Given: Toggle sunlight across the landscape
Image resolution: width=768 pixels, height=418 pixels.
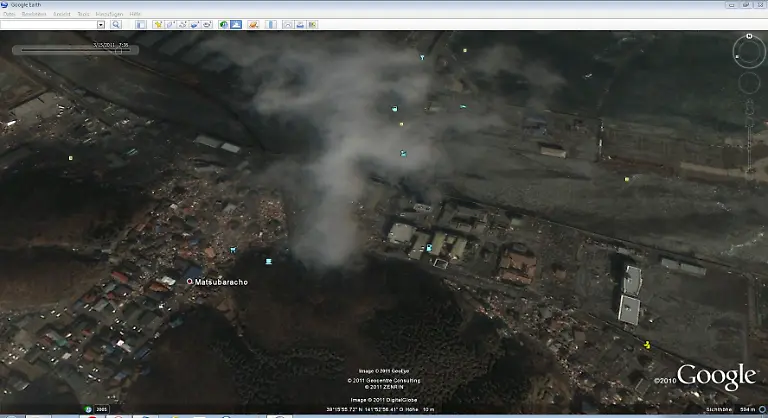Looking at the screenshot, I should click(x=236, y=24).
